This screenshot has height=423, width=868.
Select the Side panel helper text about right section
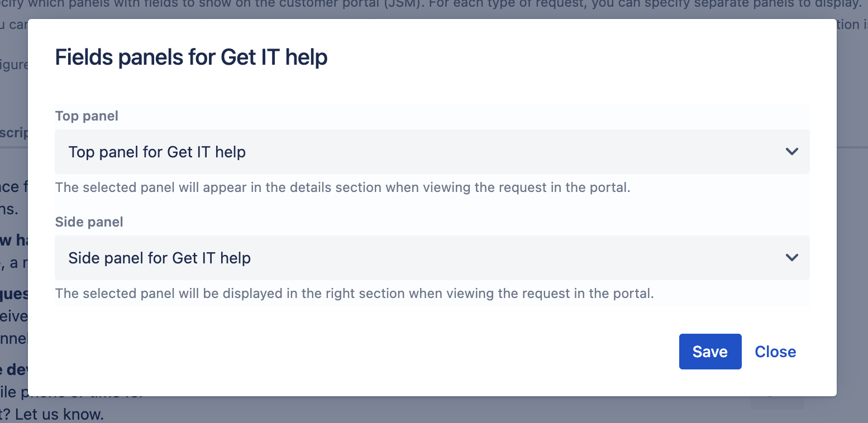point(354,294)
